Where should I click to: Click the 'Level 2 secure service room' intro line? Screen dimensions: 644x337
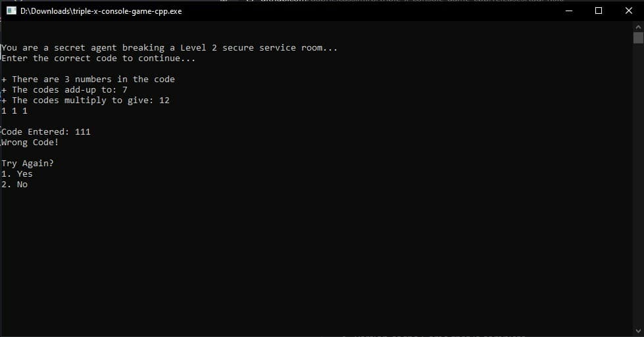(169, 48)
